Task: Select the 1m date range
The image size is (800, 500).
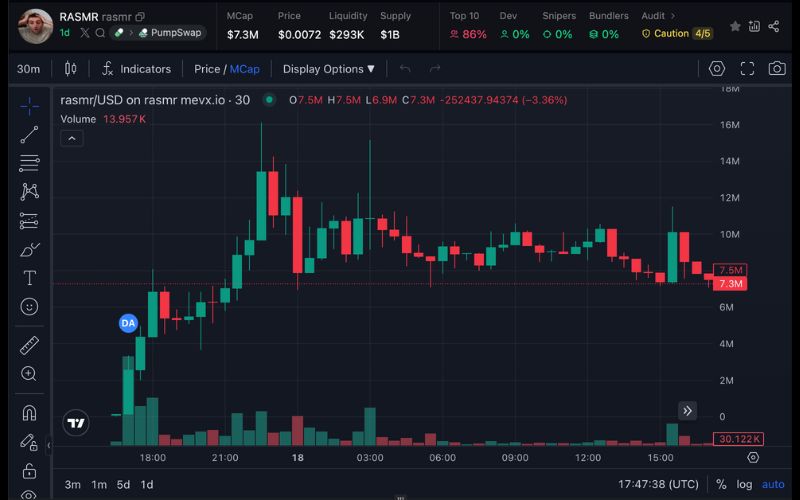Action: 99,485
